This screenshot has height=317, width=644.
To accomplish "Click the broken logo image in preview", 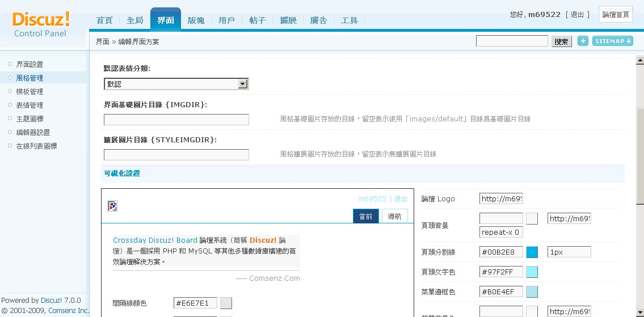I will pyautogui.click(x=112, y=206).
